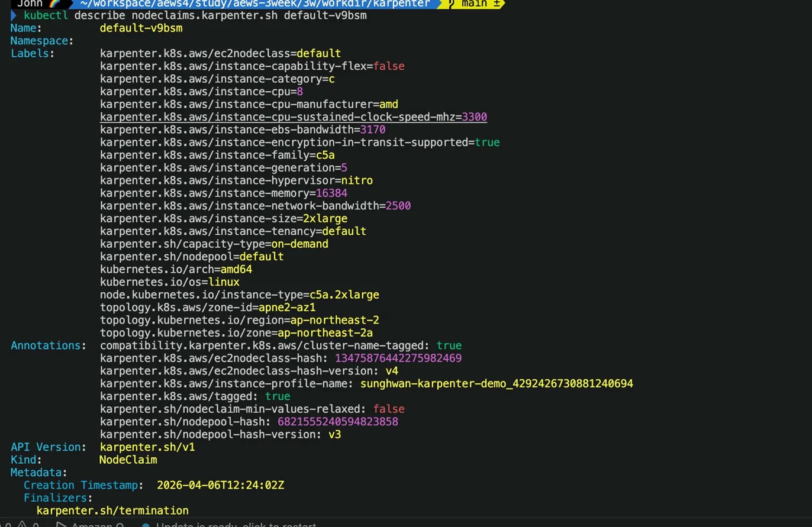
Task: Click the nodeclaim-min-values-relaxed: false annotation
Action: [x=252, y=409]
